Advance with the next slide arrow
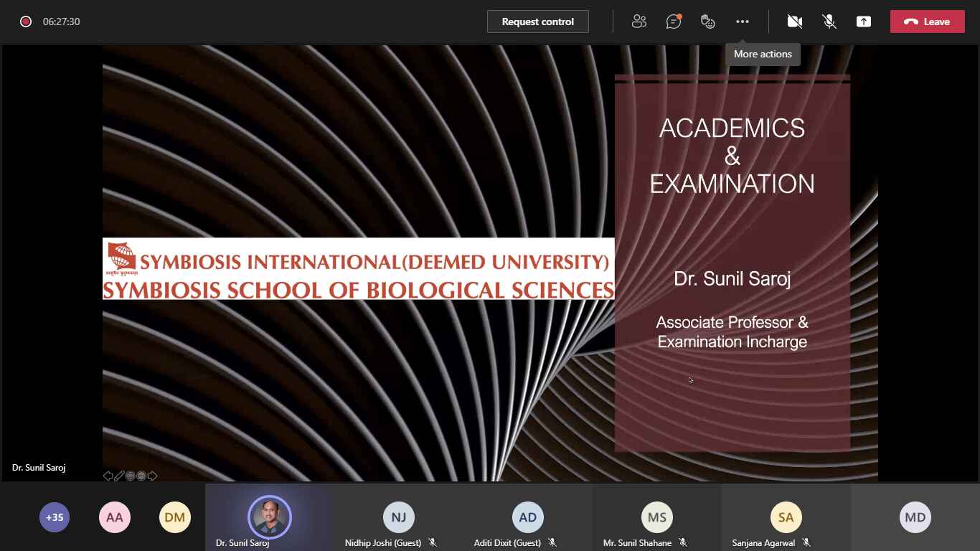The image size is (980, 551). (152, 476)
